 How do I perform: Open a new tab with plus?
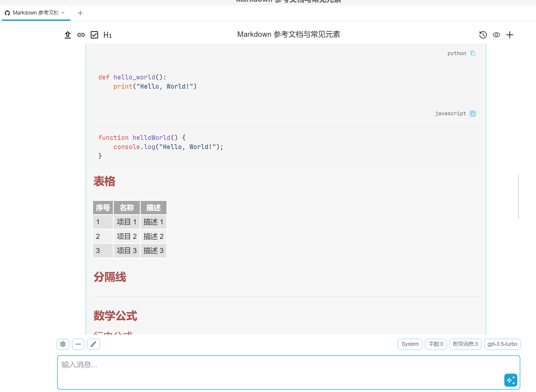click(80, 13)
